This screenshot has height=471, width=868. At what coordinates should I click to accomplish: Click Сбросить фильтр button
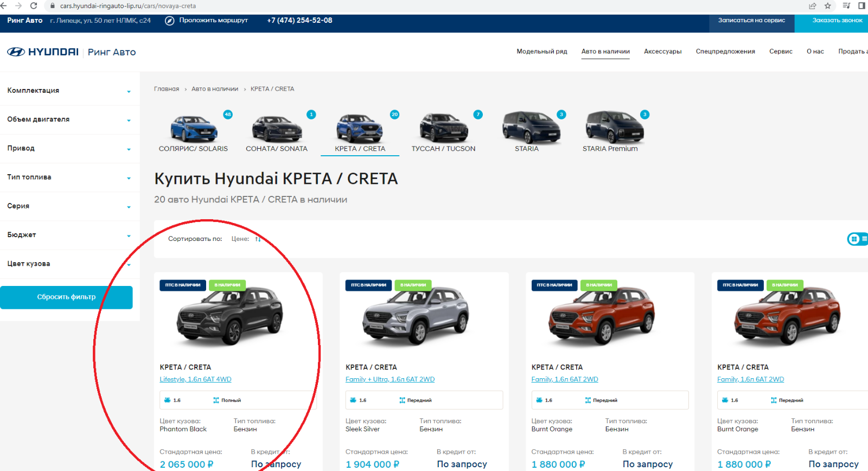[66, 297]
